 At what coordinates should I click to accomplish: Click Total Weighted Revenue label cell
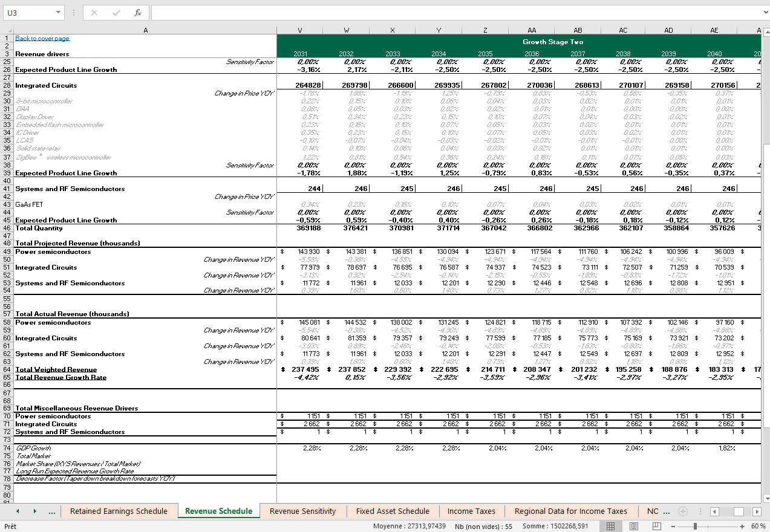(x=56, y=369)
